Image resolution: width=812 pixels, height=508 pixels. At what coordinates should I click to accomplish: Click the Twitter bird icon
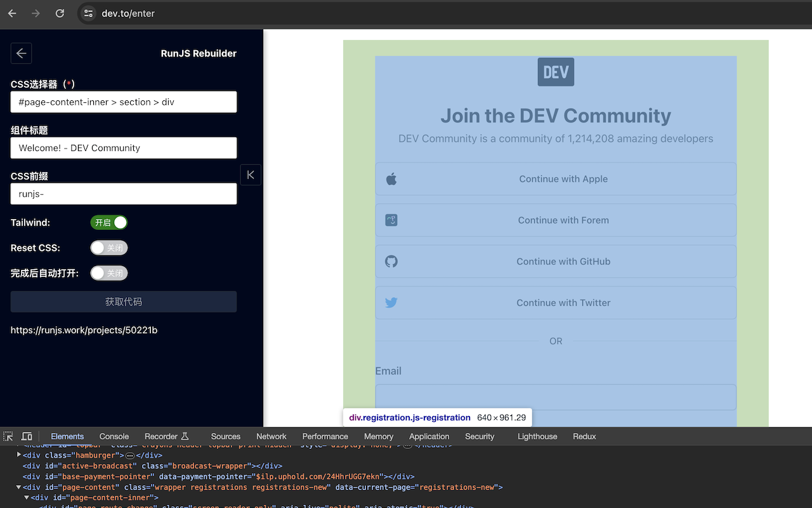click(x=391, y=303)
